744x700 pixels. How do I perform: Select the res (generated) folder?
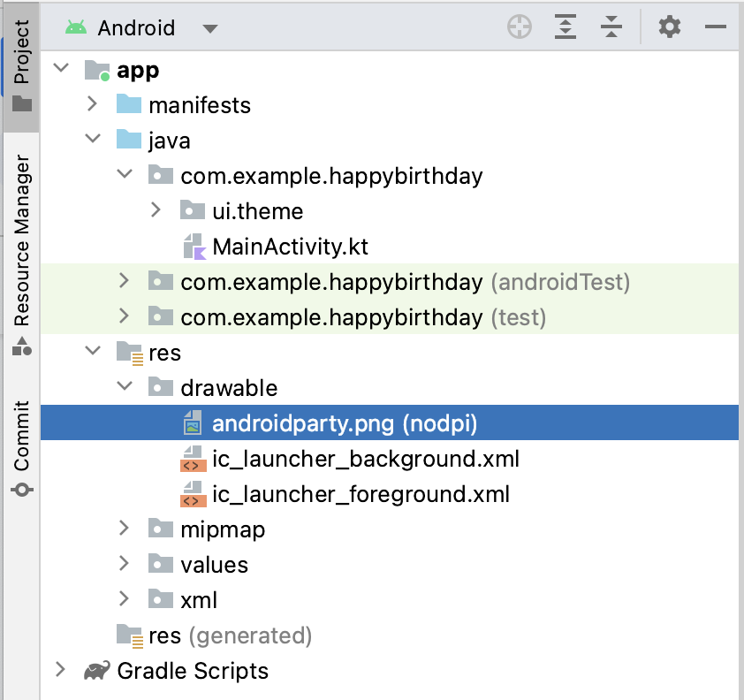[230, 635]
